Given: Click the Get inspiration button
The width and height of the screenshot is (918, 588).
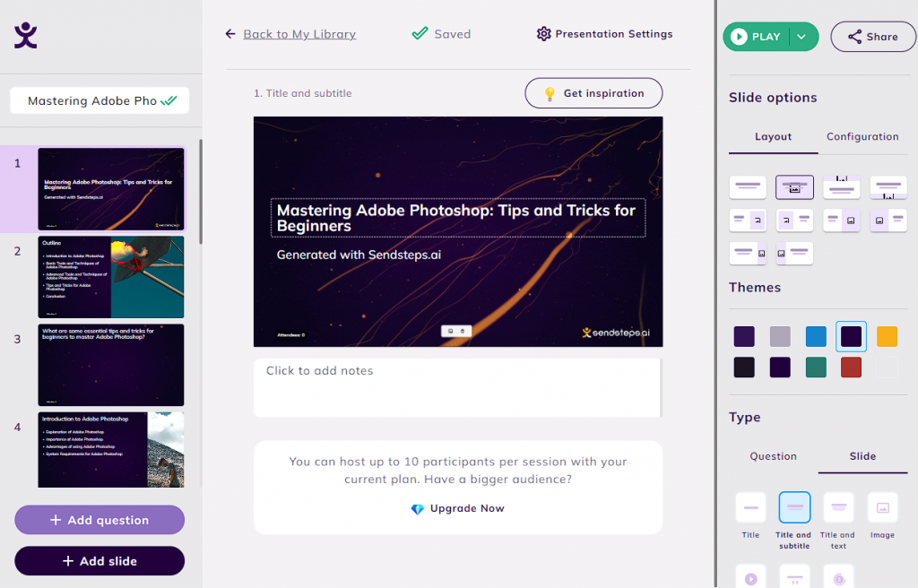Looking at the screenshot, I should (x=593, y=93).
